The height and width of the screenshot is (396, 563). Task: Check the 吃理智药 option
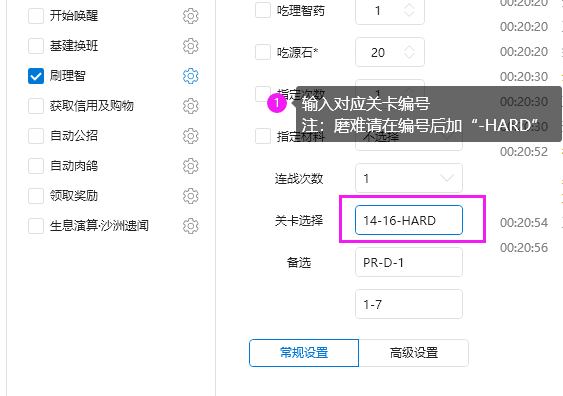click(x=263, y=10)
